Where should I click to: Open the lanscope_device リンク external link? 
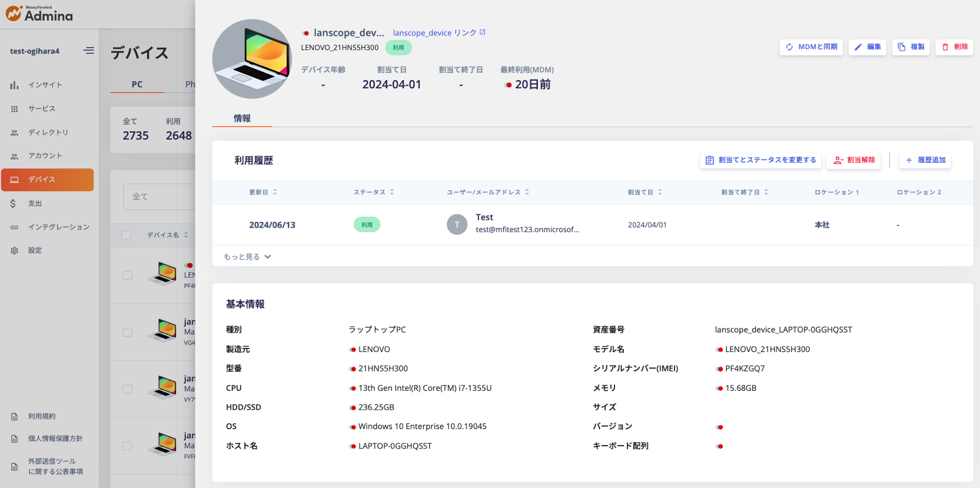pos(439,33)
